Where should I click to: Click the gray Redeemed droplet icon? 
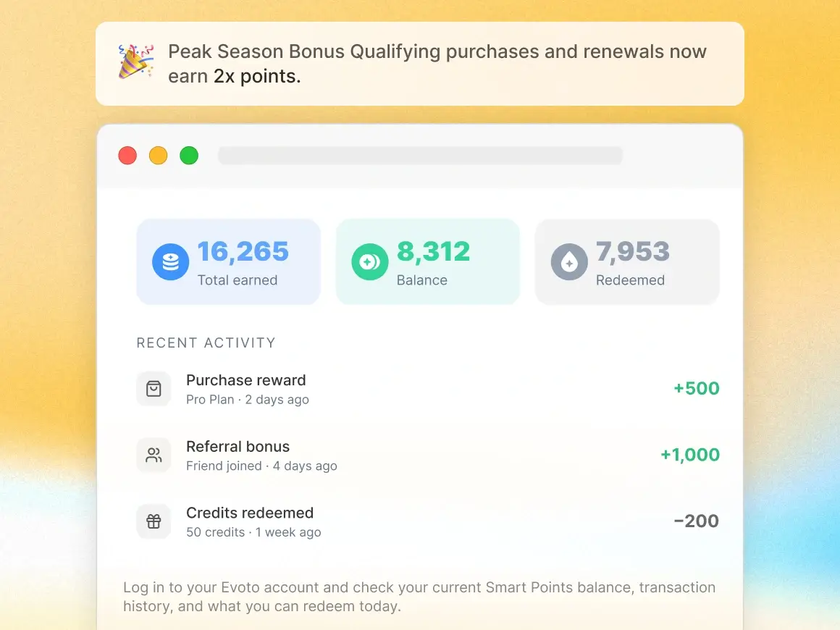(569, 262)
